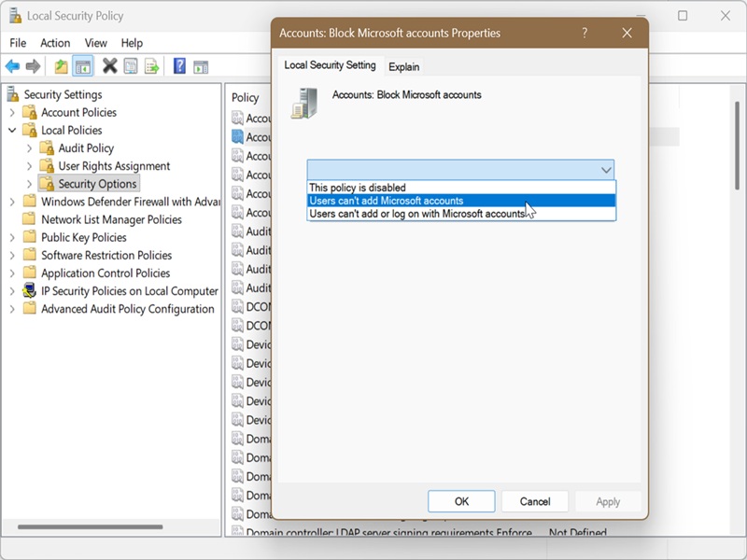Viewport: 747px width, 560px height.
Task: Choose 'This policy is disabled' option
Action: (461, 188)
